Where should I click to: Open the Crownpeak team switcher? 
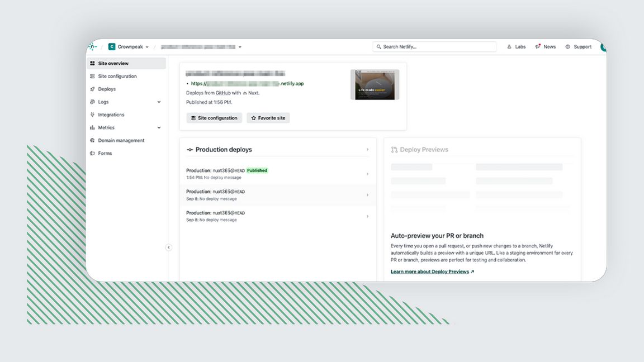pyautogui.click(x=127, y=47)
